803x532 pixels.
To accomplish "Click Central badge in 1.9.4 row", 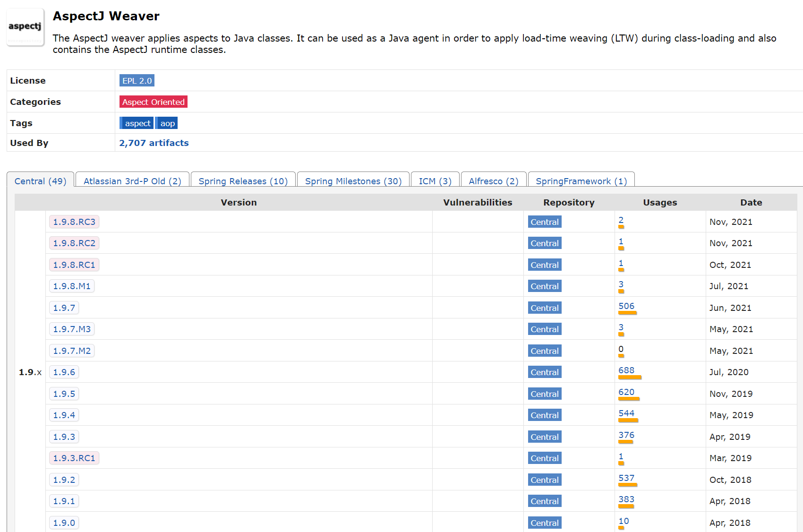I will point(545,415).
